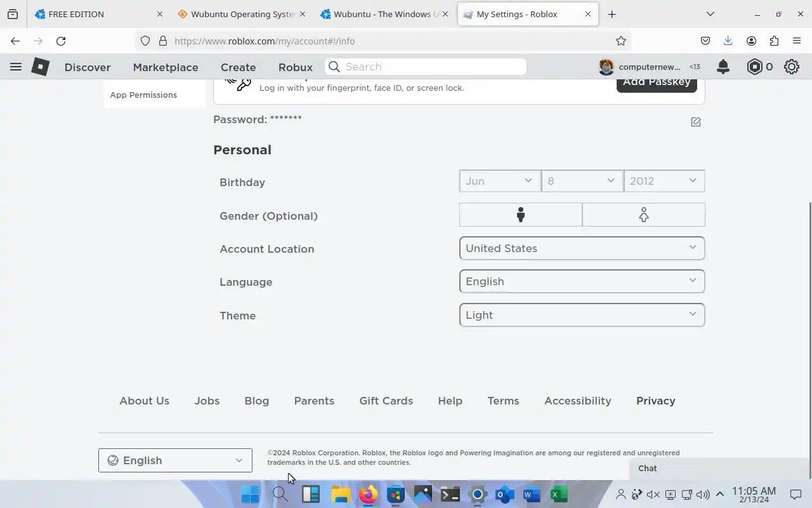Open the Windows Start button on taskbar
Viewport: 812px width, 508px height.
250,494
